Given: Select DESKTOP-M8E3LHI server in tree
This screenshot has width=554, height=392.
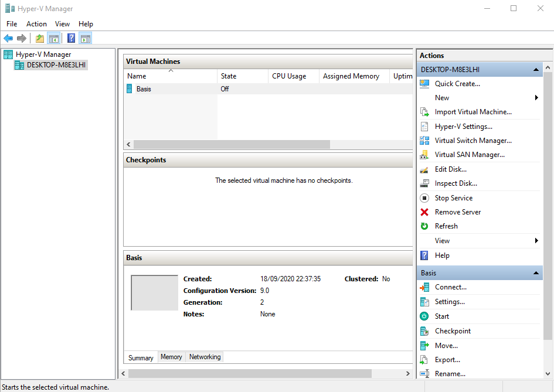Looking at the screenshot, I should tap(56, 65).
